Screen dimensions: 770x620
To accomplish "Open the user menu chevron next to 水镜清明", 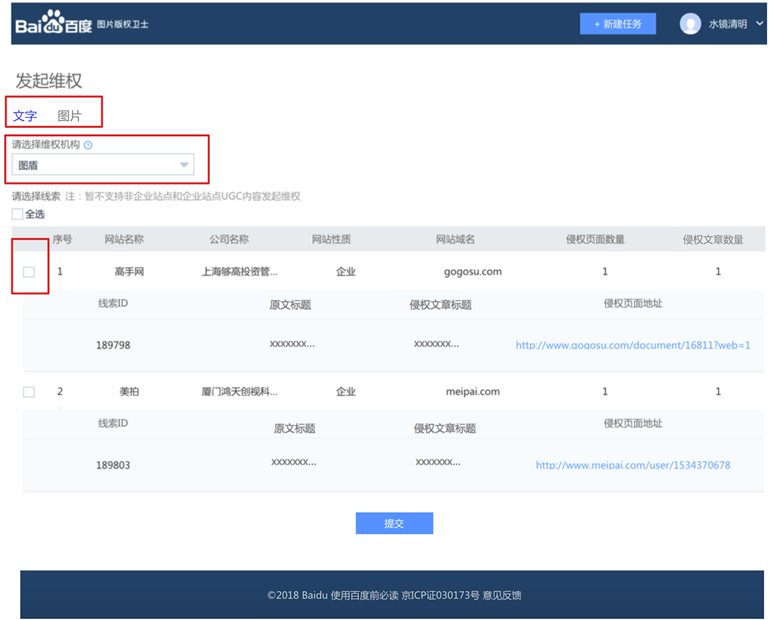I will pyautogui.click(x=759, y=24).
